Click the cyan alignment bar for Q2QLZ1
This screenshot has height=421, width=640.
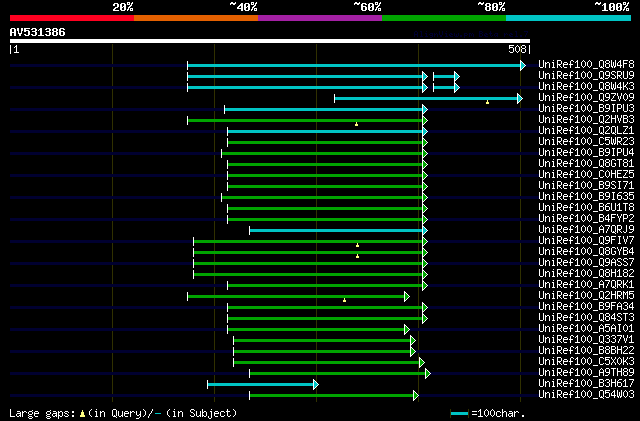324,131
